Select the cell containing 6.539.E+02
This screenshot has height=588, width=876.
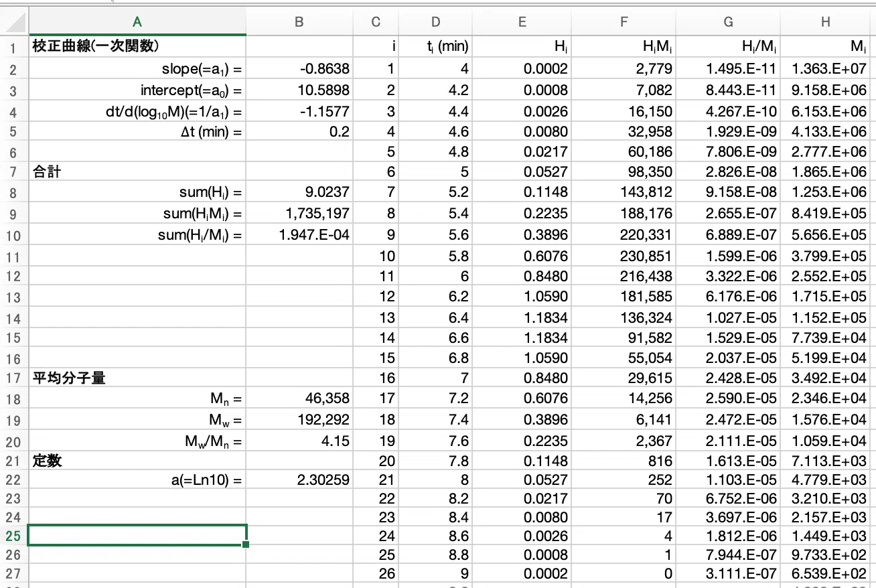tap(826, 573)
